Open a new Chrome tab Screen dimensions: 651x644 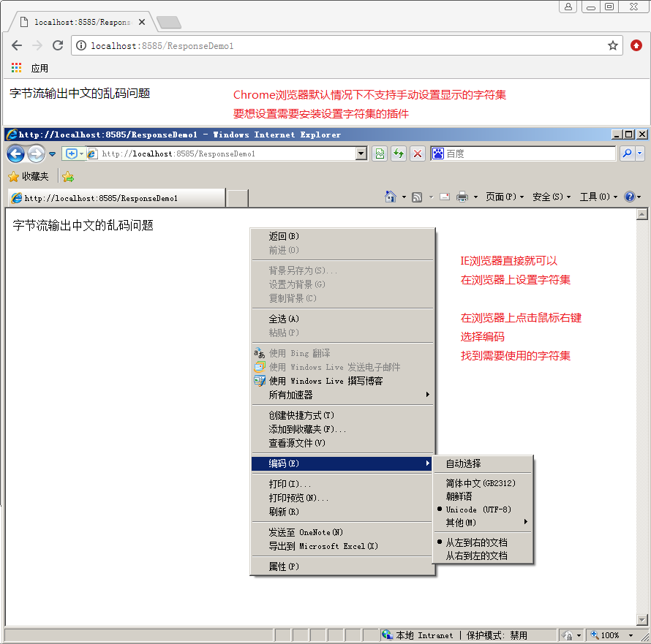(x=168, y=22)
